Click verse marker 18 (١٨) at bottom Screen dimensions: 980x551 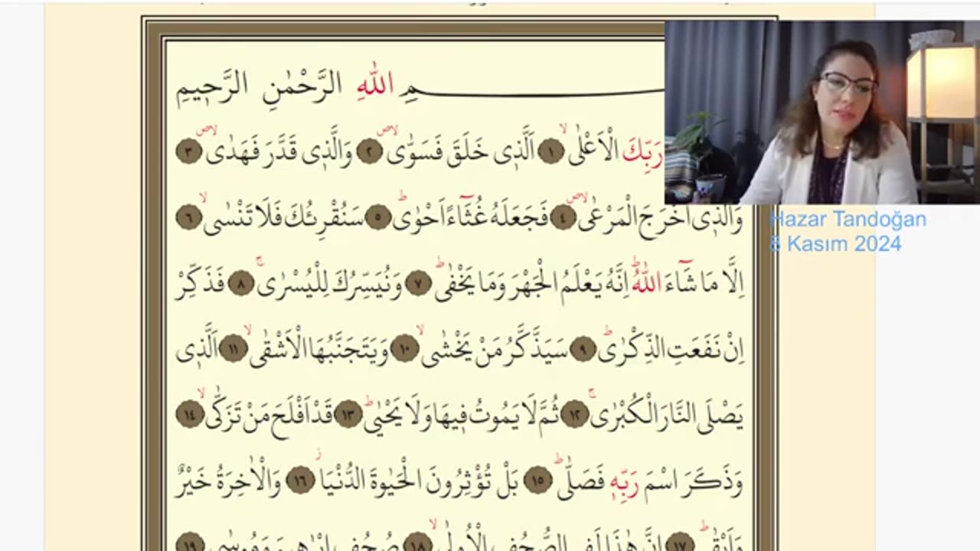pyautogui.click(x=418, y=543)
